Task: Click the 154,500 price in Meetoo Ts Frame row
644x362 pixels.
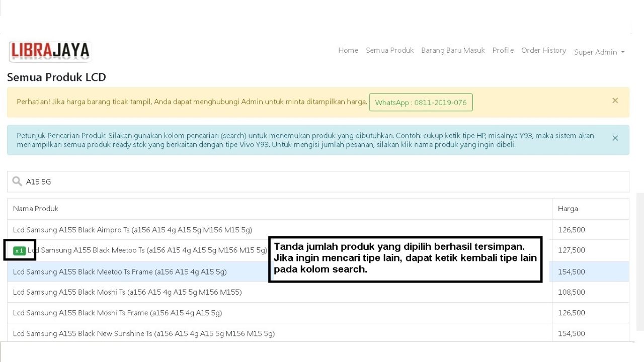Action: click(572, 271)
